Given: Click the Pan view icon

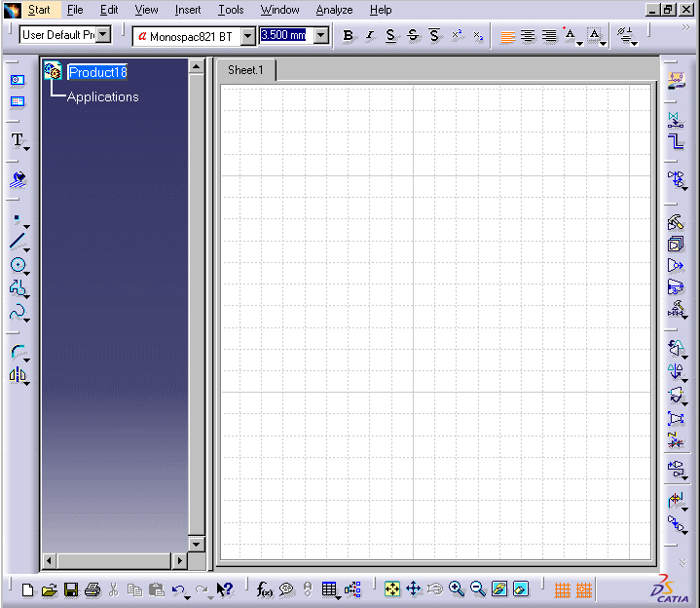Looking at the screenshot, I should point(413,589).
